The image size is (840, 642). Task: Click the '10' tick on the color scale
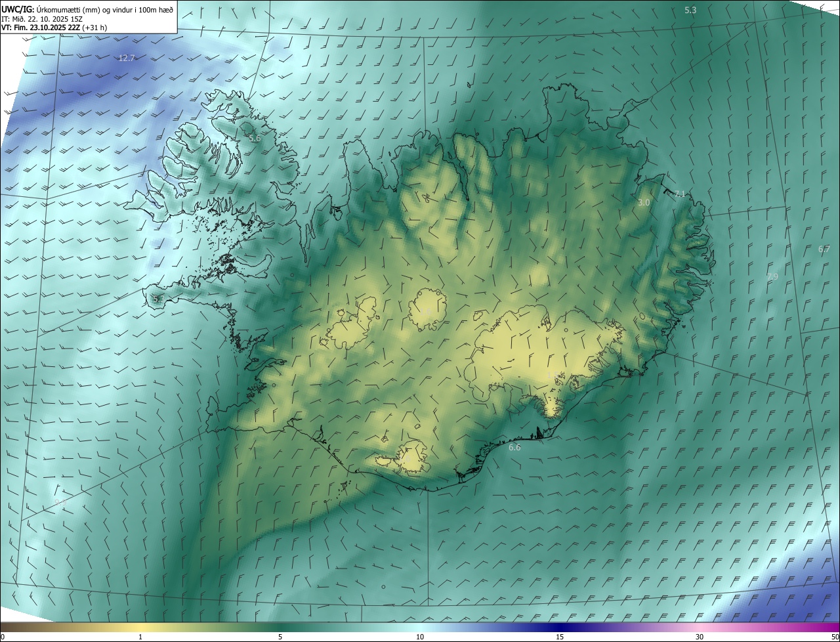[x=420, y=637]
